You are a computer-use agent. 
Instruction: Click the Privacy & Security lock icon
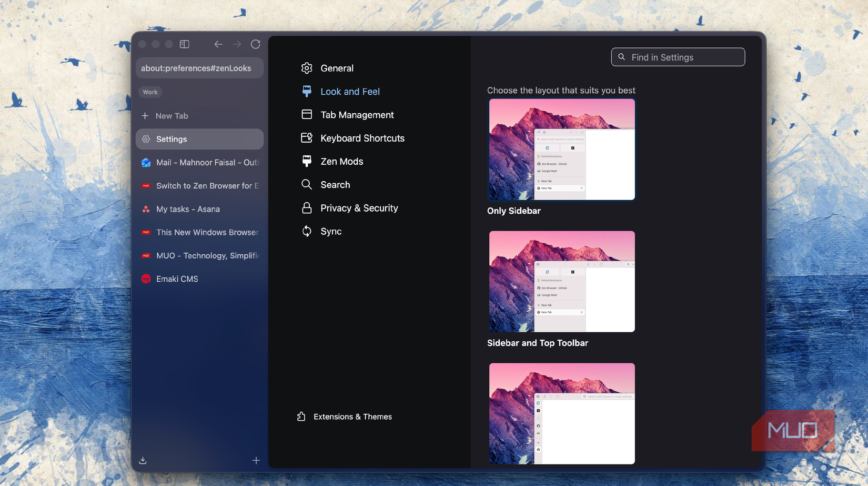pos(307,207)
